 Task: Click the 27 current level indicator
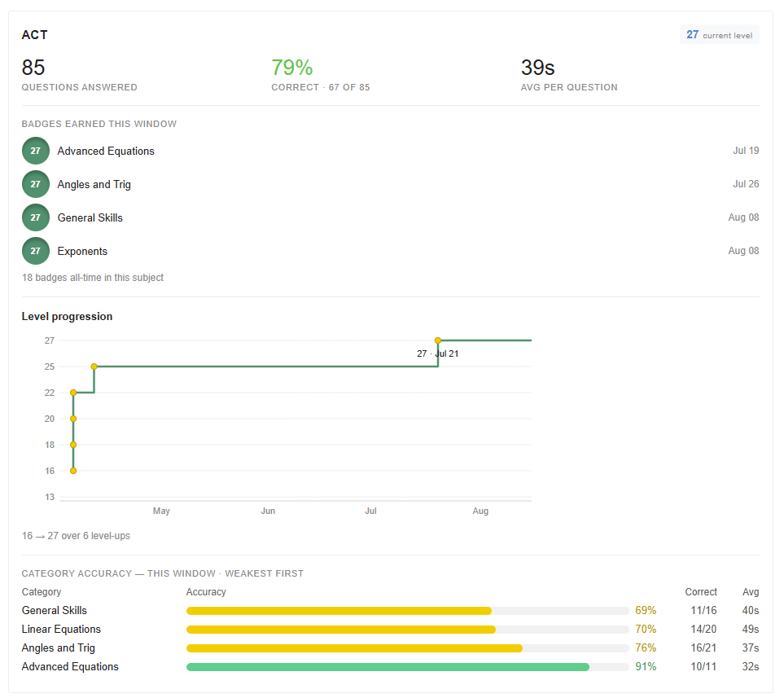click(x=719, y=34)
